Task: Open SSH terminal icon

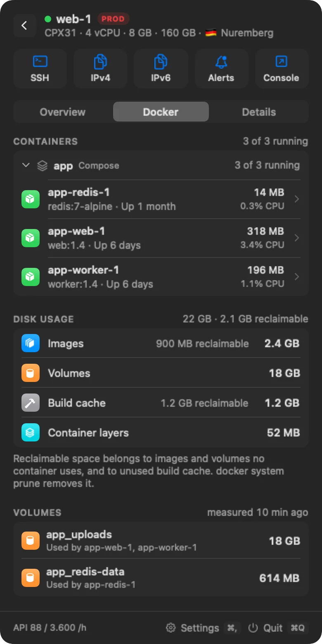Action: tap(40, 62)
